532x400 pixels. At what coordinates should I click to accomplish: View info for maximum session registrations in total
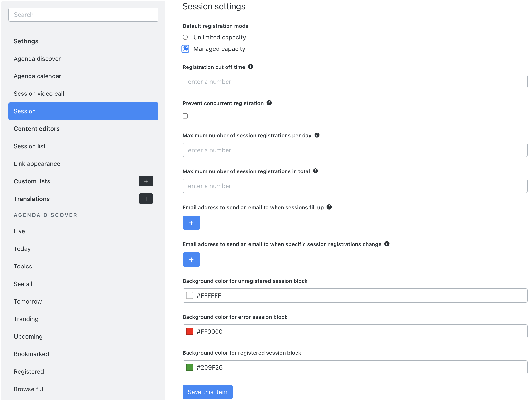click(x=315, y=171)
